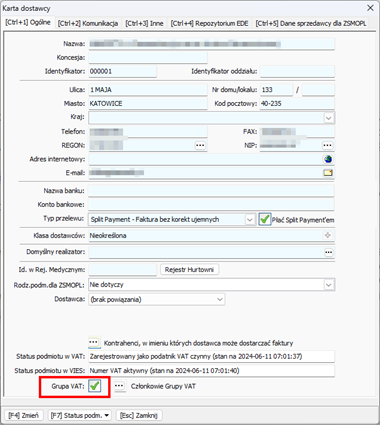Open the REGON lookup ellipsis button
The image size is (380, 425).
tap(200, 145)
